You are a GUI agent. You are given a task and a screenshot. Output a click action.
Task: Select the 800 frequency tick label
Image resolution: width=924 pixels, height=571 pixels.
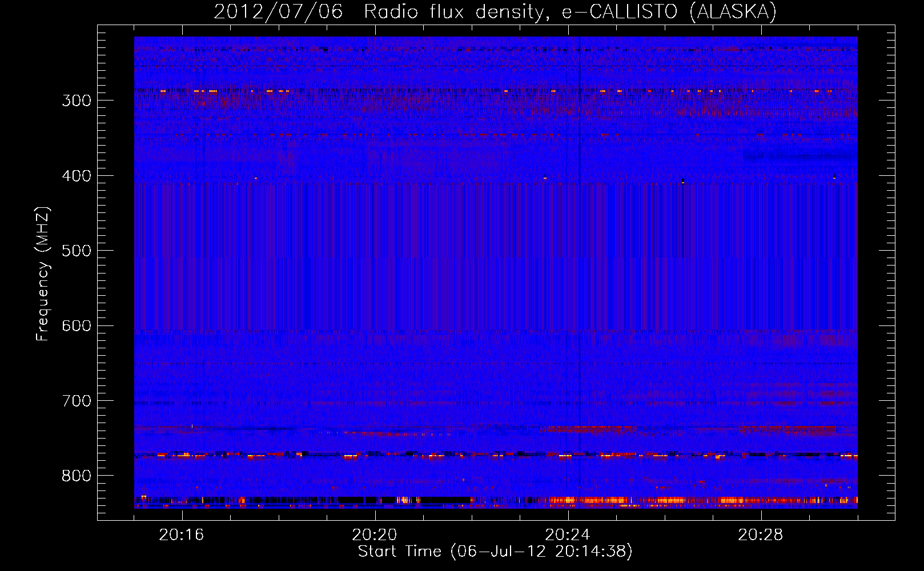click(77, 476)
